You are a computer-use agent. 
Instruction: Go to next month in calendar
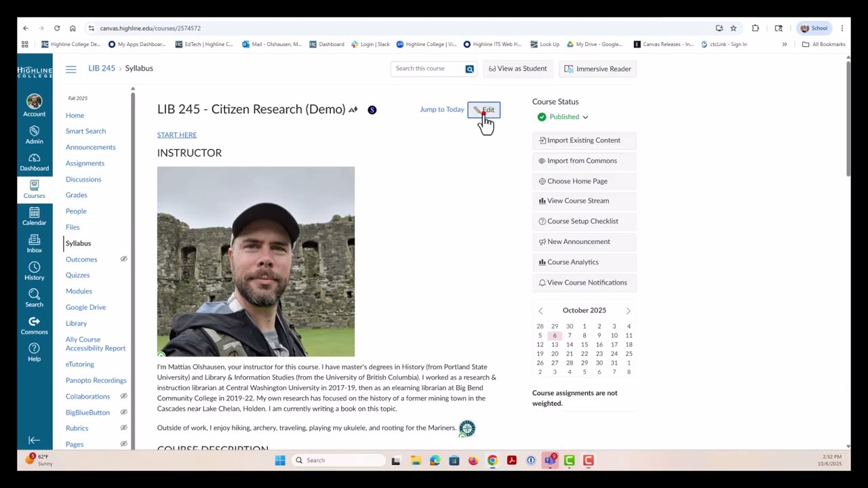(628, 310)
